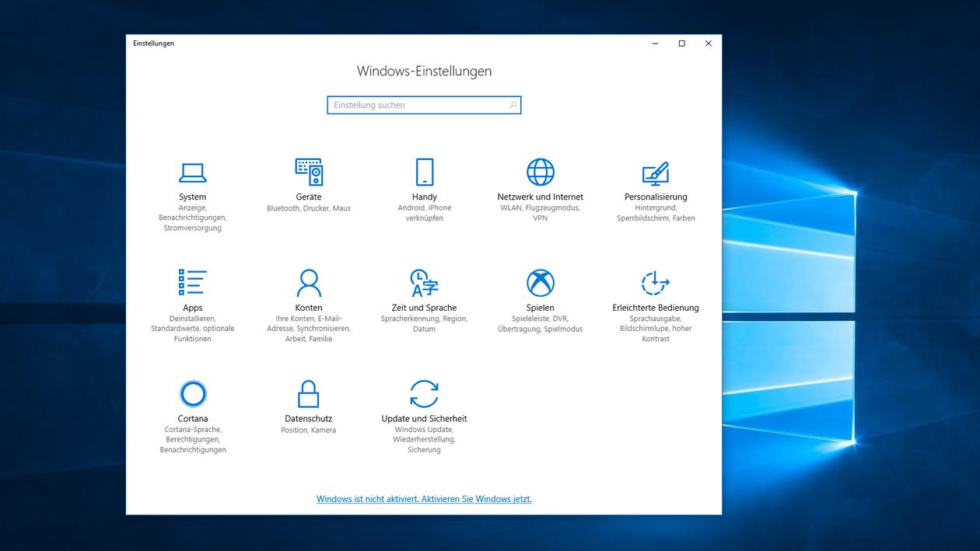Click 'Hintergrund, Sperrbildschirm, Farben' description
This screenshot has width=980, height=551.
click(656, 213)
